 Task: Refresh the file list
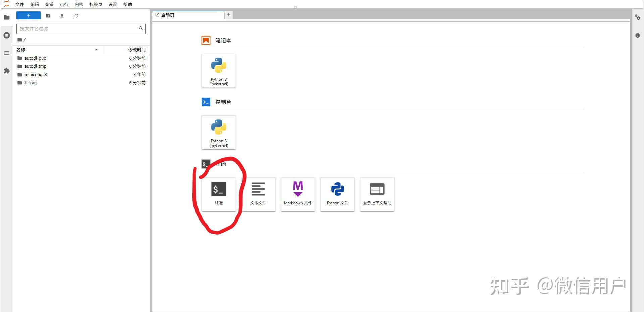tap(76, 16)
